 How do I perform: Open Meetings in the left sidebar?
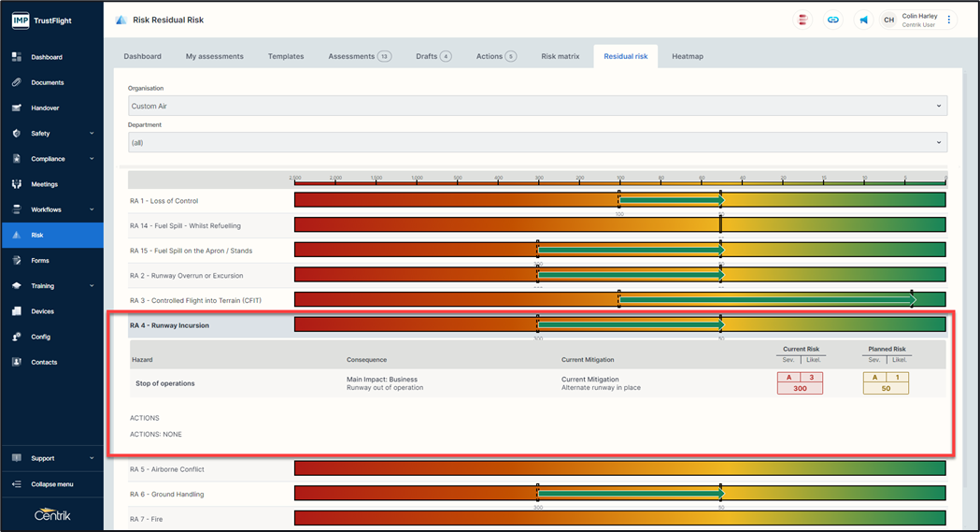(x=44, y=184)
